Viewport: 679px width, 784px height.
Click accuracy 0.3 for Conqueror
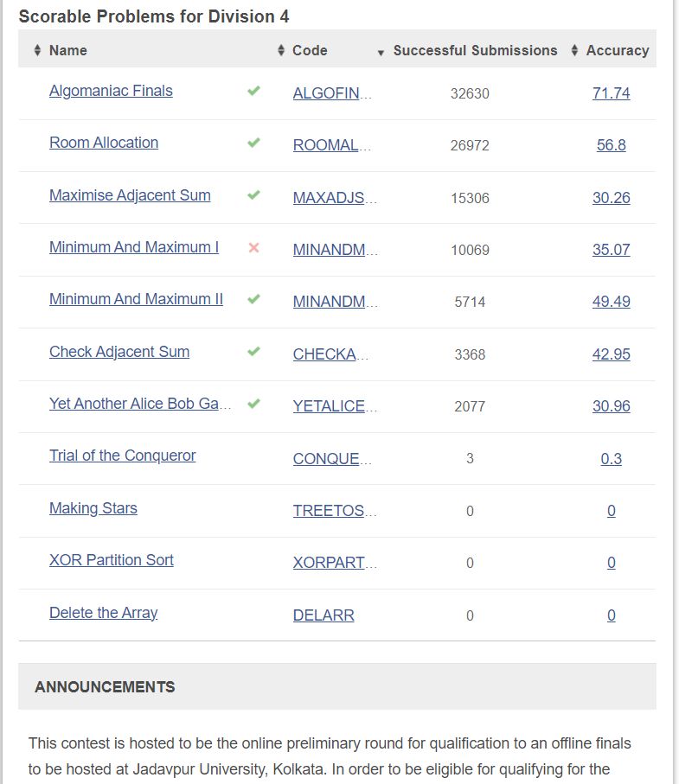(x=611, y=459)
